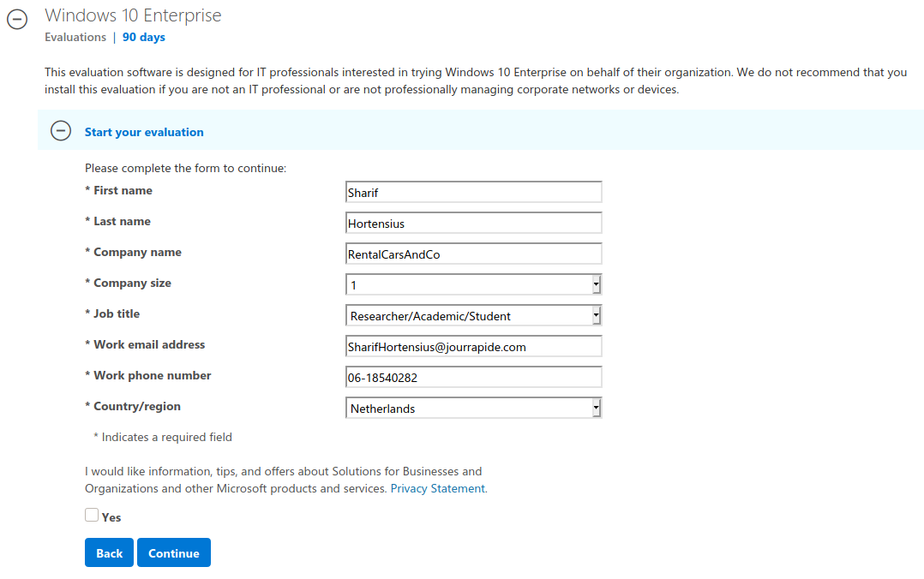
Task: Click the Job title label
Action: [112, 314]
